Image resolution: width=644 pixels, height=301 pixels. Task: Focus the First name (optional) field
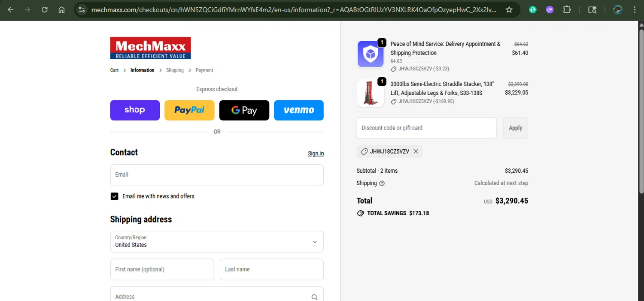162,269
